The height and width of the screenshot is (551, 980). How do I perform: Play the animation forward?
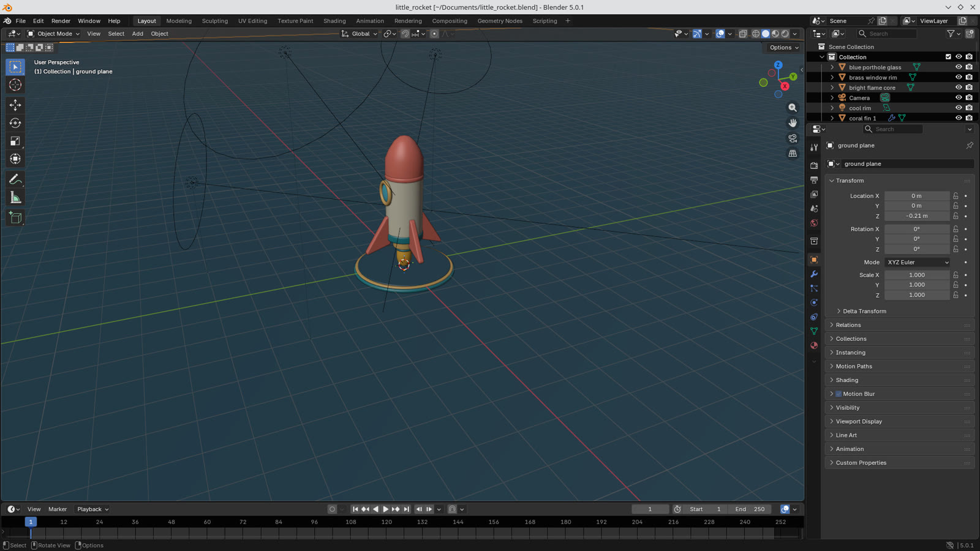coord(386,509)
